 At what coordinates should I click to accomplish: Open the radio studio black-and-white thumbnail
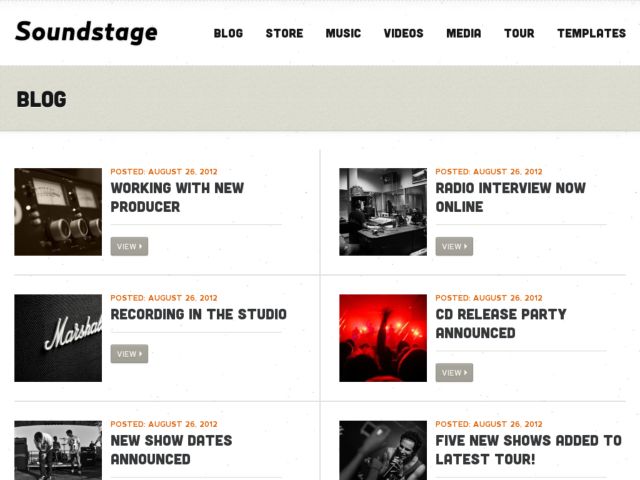383,212
